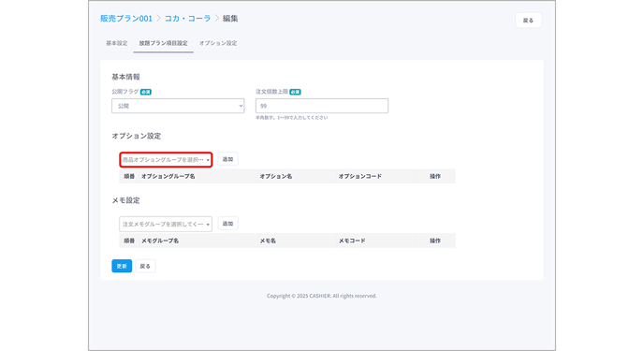Click the メモコード column header
The height and width of the screenshot is (351, 644).
coord(352,241)
